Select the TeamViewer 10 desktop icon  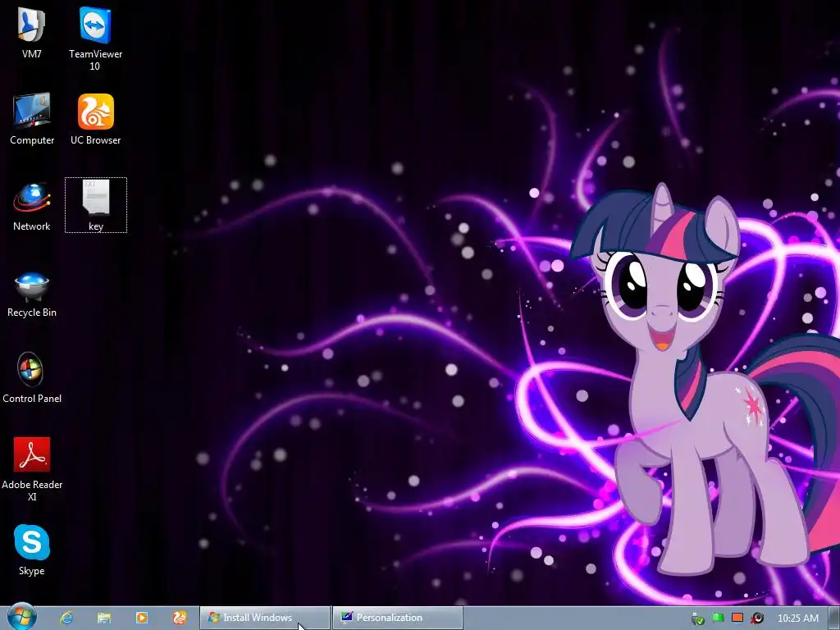tap(95, 39)
